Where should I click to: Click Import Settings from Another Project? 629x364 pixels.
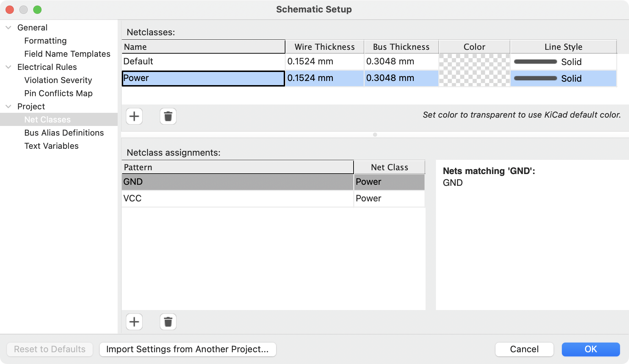(188, 349)
